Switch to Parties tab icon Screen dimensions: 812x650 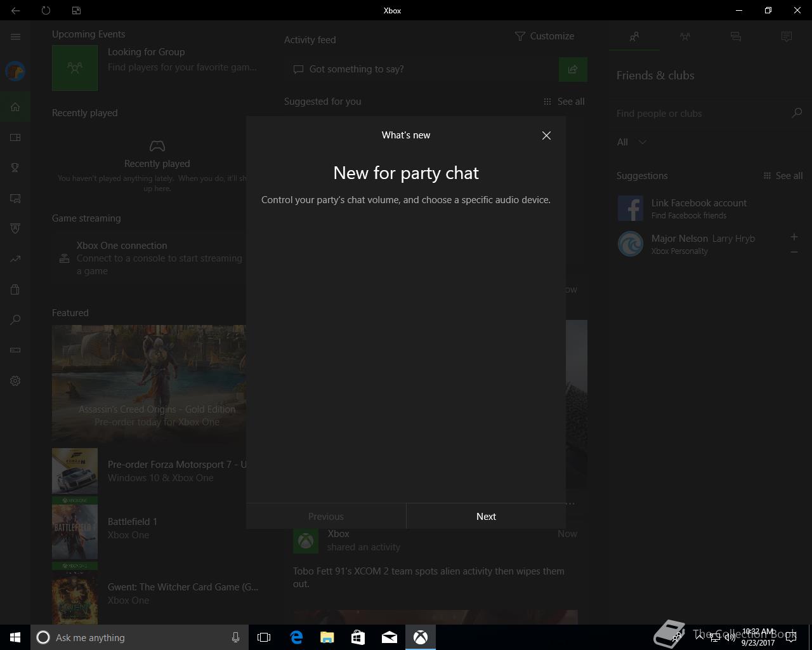coord(685,37)
